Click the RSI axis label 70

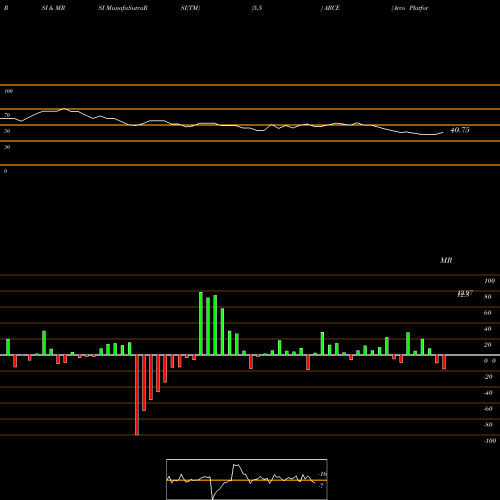tap(7, 115)
